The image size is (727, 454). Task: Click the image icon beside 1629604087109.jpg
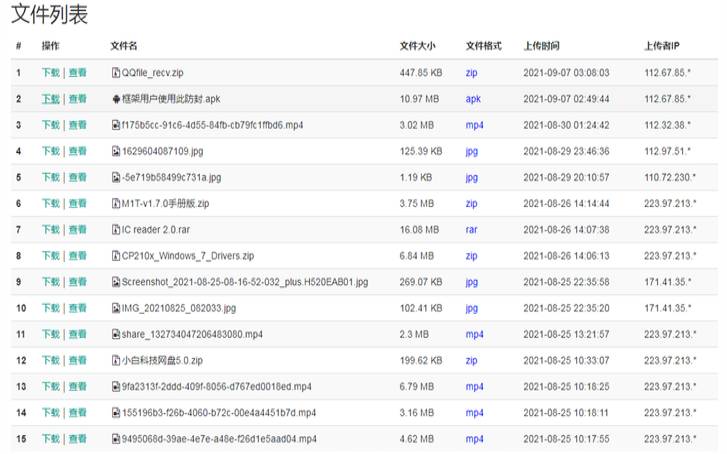116,151
